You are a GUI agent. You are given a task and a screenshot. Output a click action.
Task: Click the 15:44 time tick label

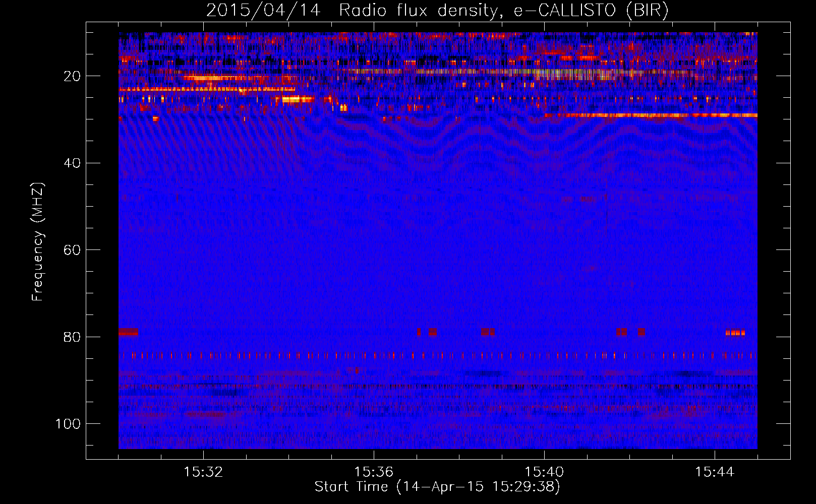click(x=715, y=472)
